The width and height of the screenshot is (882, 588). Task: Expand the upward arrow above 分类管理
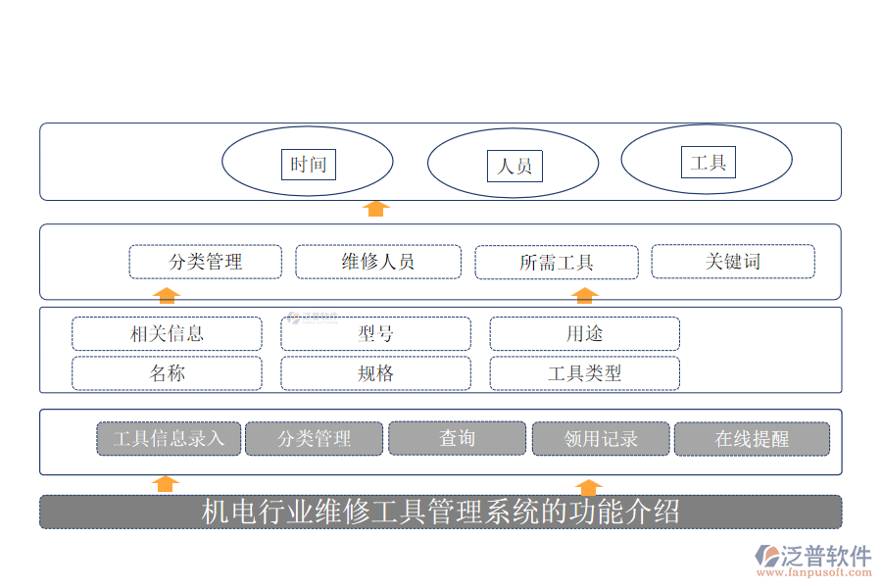pyautogui.click(x=167, y=294)
